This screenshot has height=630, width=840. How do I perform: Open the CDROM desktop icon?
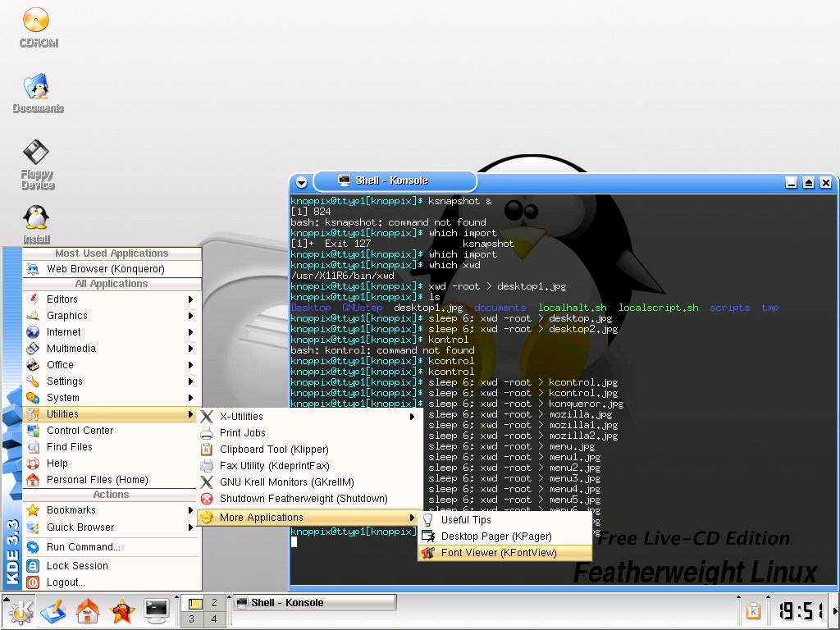click(36, 21)
